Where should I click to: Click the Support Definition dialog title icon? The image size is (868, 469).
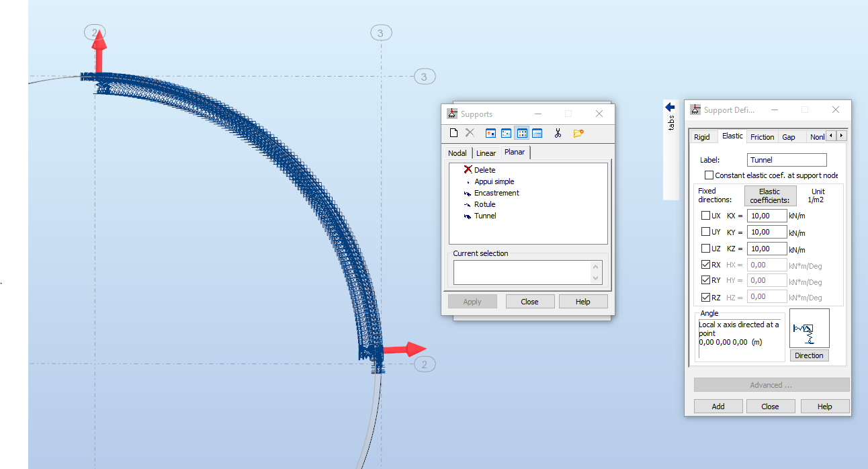coord(695,110)
